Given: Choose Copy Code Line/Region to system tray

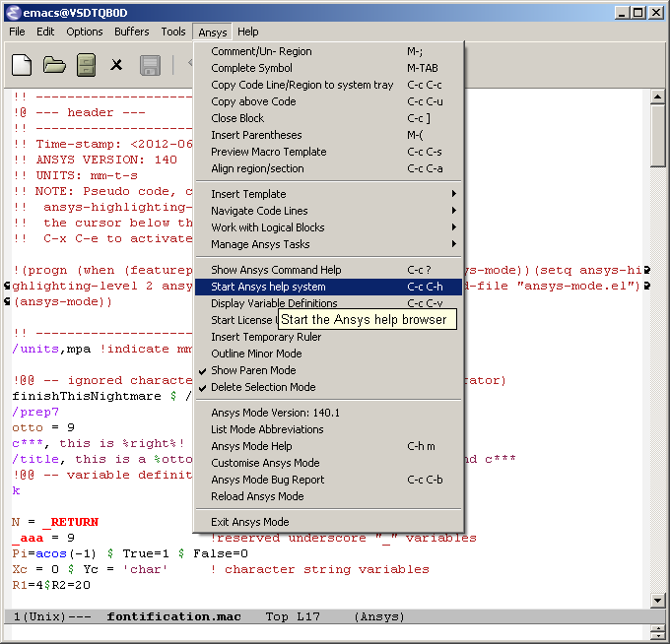Looking at the screenshot, I should pyautogui.click(x=328, y=85).
